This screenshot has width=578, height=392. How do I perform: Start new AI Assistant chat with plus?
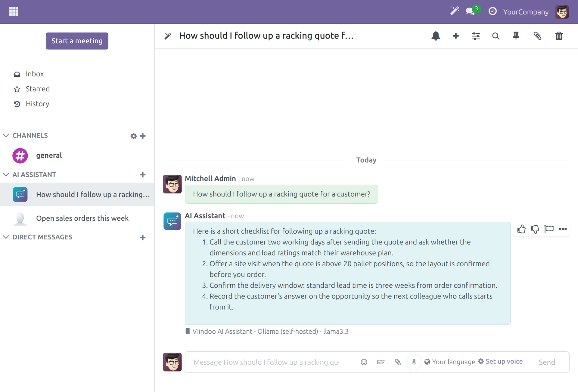(x=143, y=174)
